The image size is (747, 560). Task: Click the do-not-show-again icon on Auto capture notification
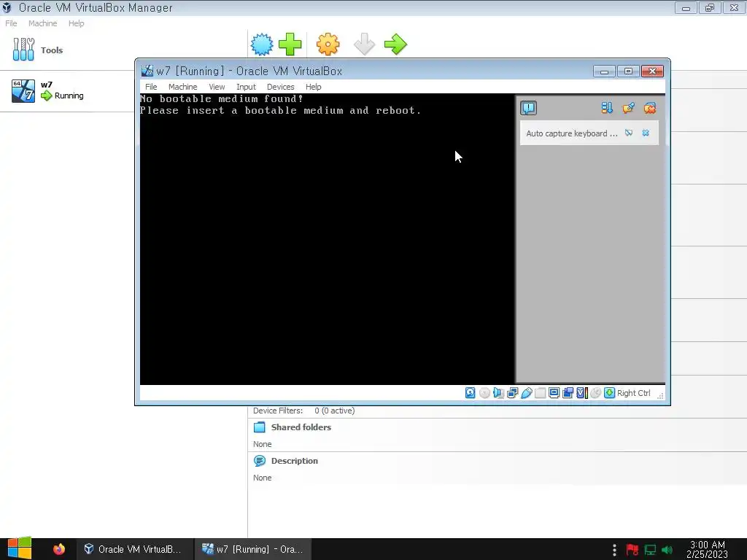629,133
